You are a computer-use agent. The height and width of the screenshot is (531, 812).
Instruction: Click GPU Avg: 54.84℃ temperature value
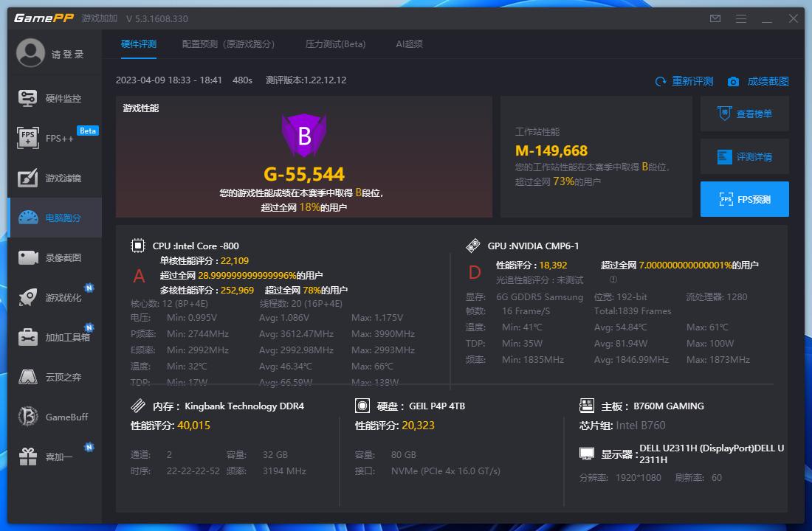620,327
